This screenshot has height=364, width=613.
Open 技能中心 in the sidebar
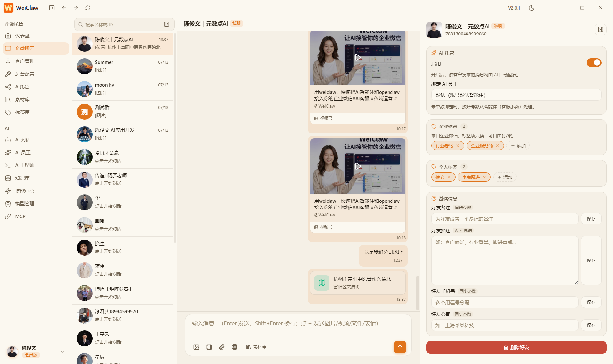coord(36,191)
